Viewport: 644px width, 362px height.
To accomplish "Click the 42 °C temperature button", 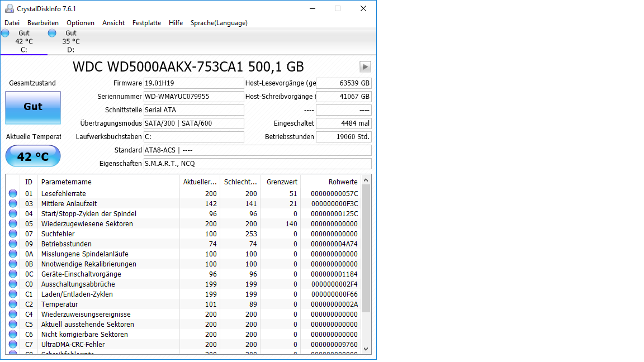I will click(x=33, y=156).
